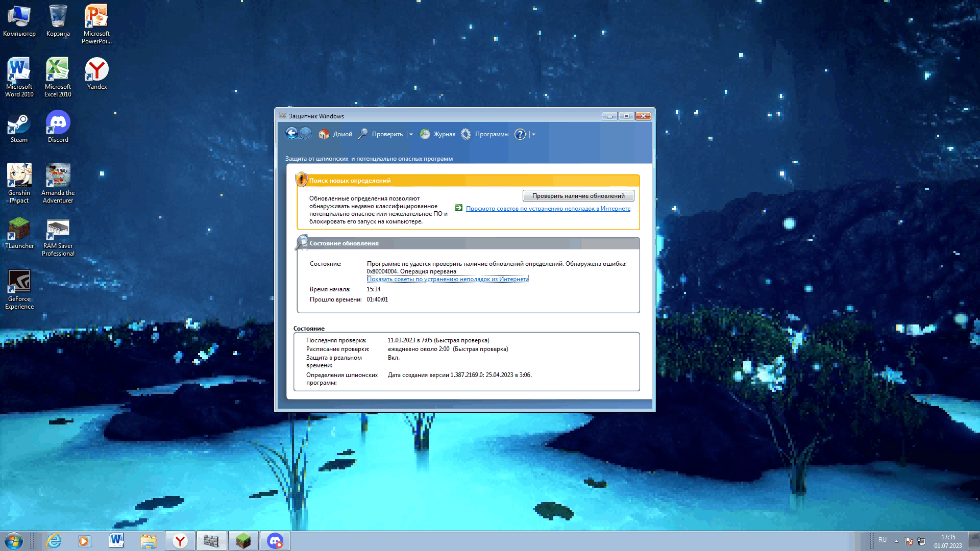Expand the Проверить scan options arrow
The image size is (980, 551).
pyautogui.click(x=411, y=134)
